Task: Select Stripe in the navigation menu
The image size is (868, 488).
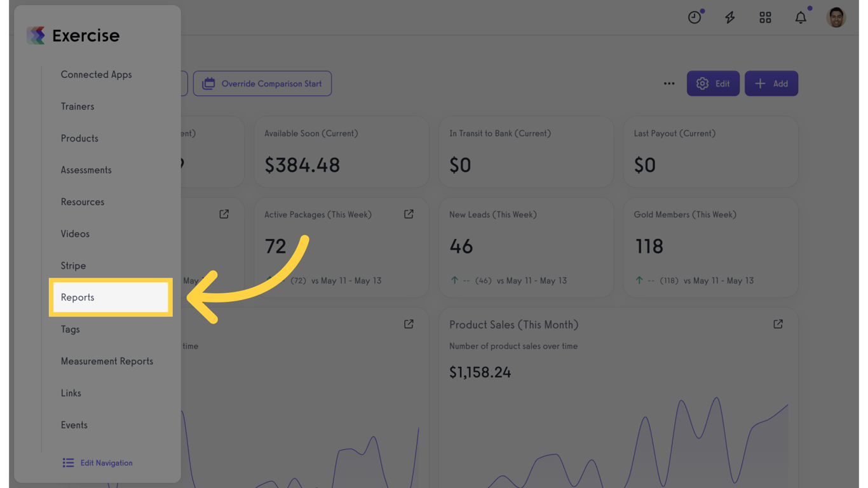Action: (73, 266)
